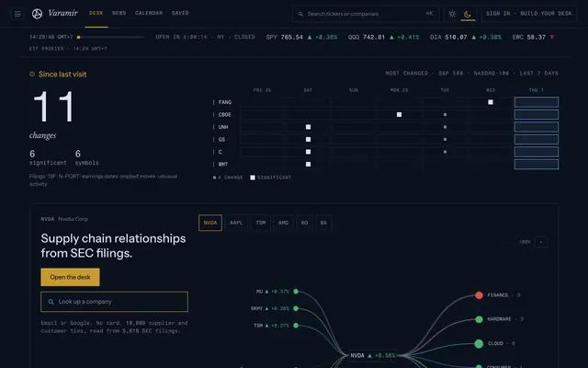
Task: Select FANG's Wednesday significant change marker
Action: 491,102
